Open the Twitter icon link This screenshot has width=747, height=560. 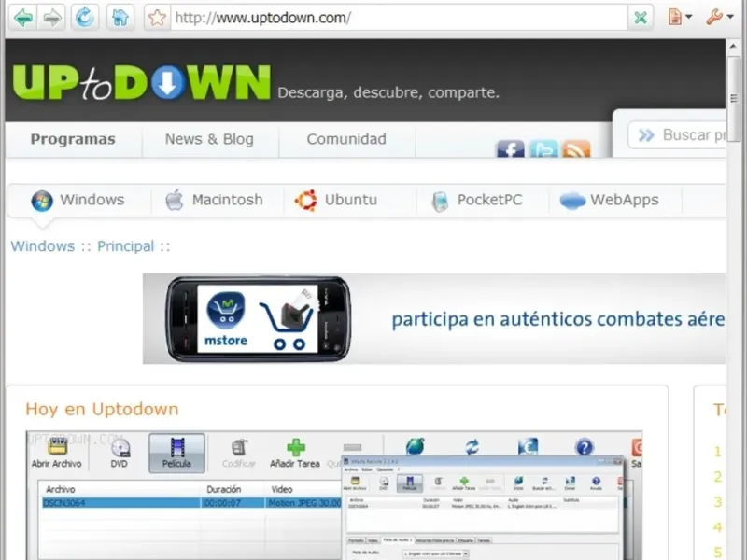[543, 149]
